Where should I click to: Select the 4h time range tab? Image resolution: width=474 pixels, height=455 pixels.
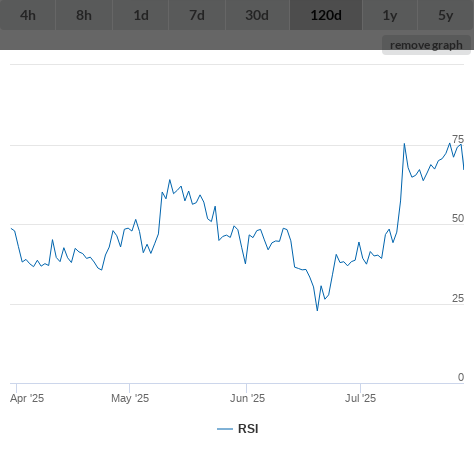point(28,15)
